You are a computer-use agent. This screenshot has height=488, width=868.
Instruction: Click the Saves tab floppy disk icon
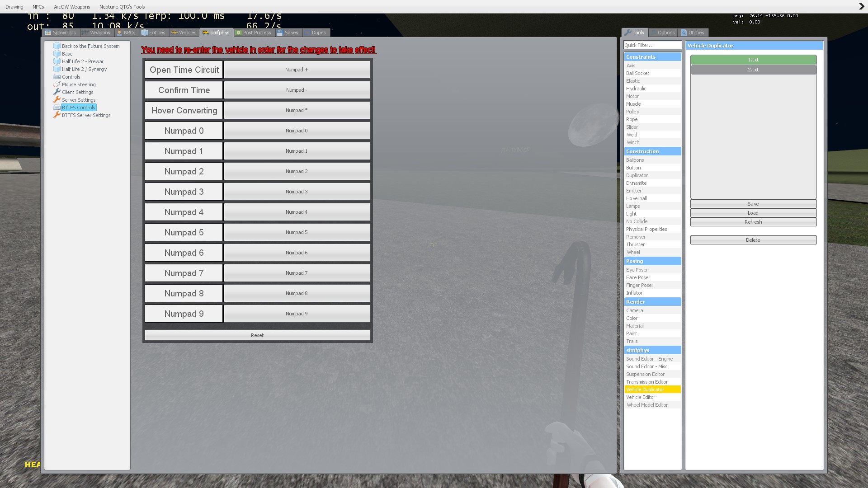(x=280, y=33)
